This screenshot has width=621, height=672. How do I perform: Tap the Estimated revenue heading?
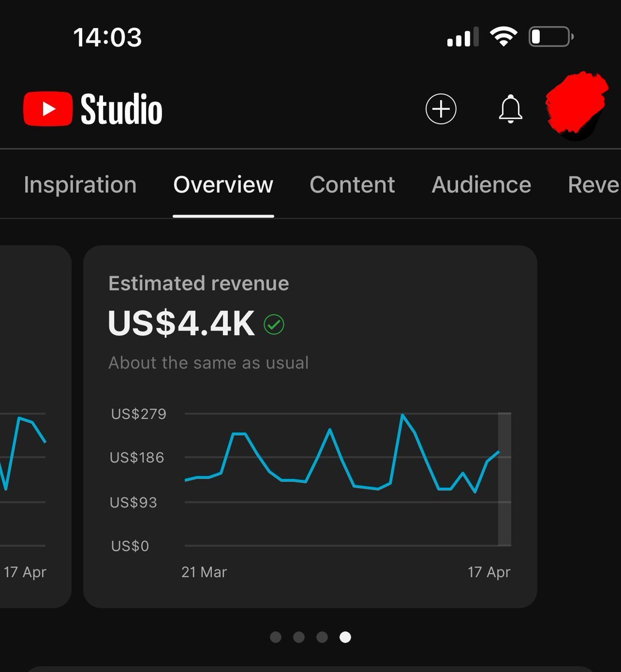coord(198,283)
